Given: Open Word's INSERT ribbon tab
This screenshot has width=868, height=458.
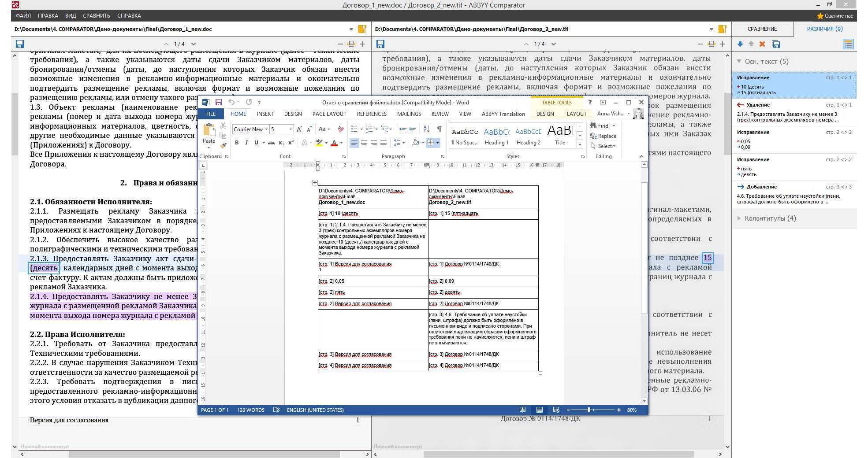Looking at the screenshot, I should coord(265,114).
